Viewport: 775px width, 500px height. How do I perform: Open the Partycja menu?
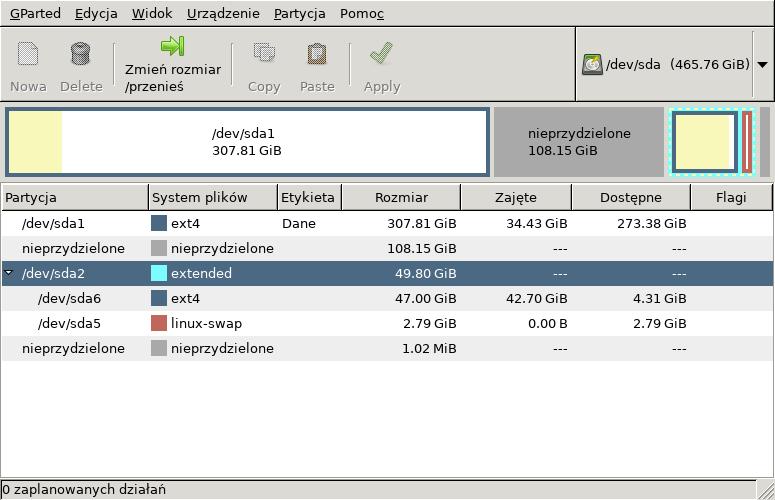point(300,13)
